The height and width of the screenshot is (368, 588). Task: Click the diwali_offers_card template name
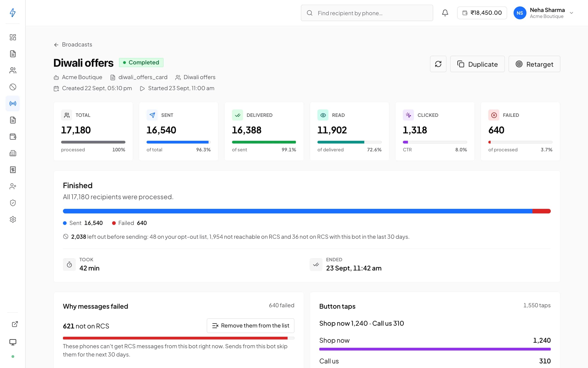[143, 77]
